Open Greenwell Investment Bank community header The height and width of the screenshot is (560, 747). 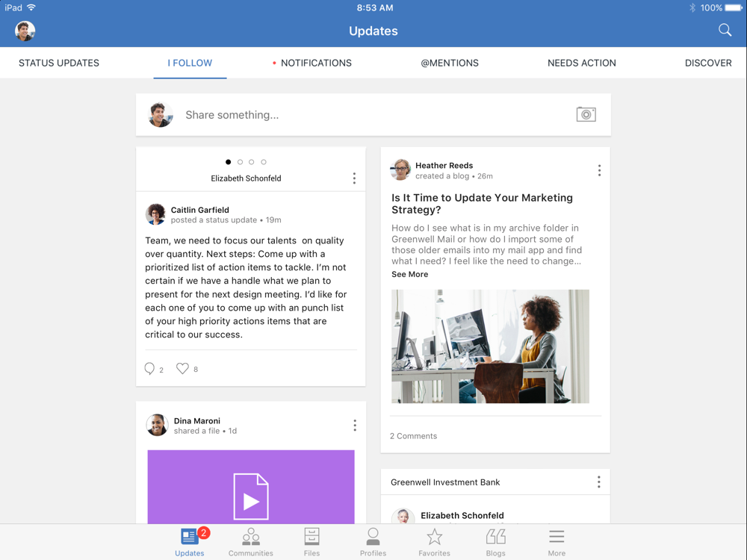pyautogui.click(x=445, y=482)
